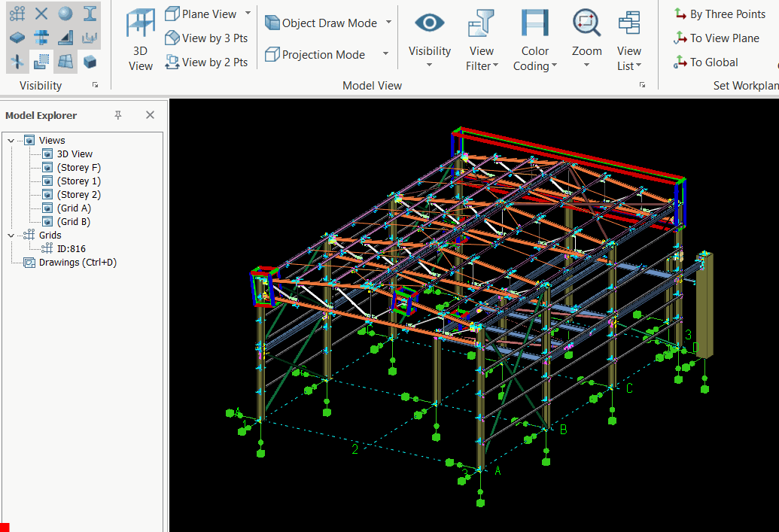Select (Storey 1) in Model Explorer
The height and width of the screenshot is (532, 779).
coord(78,181)
